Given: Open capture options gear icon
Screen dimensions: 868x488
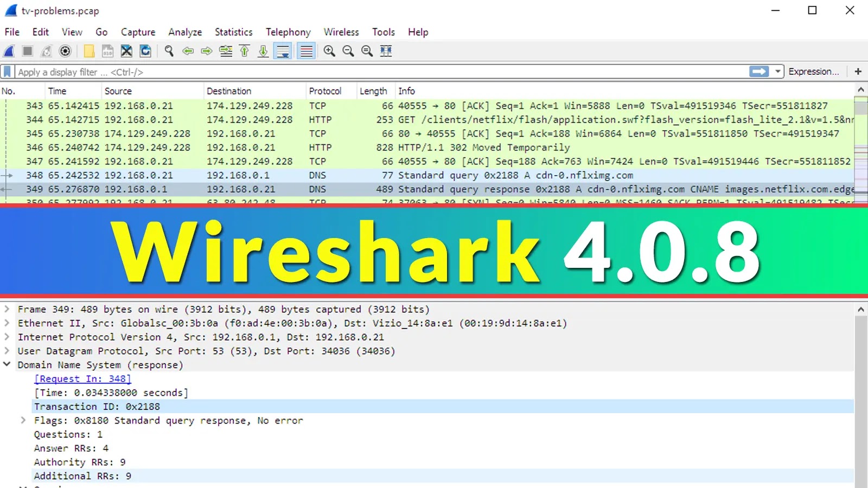Looking at the screenshot, I should (x=65, y=51).
